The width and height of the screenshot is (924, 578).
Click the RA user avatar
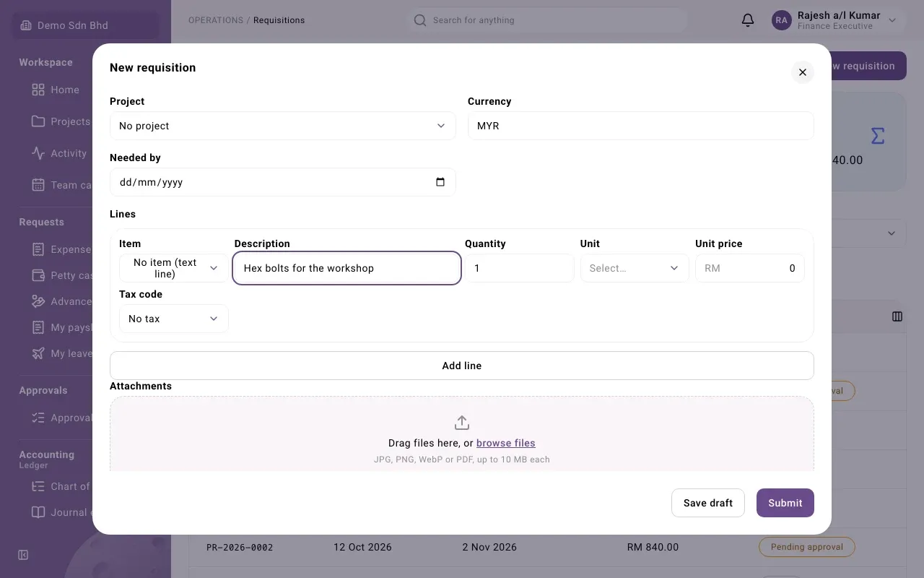782,20
